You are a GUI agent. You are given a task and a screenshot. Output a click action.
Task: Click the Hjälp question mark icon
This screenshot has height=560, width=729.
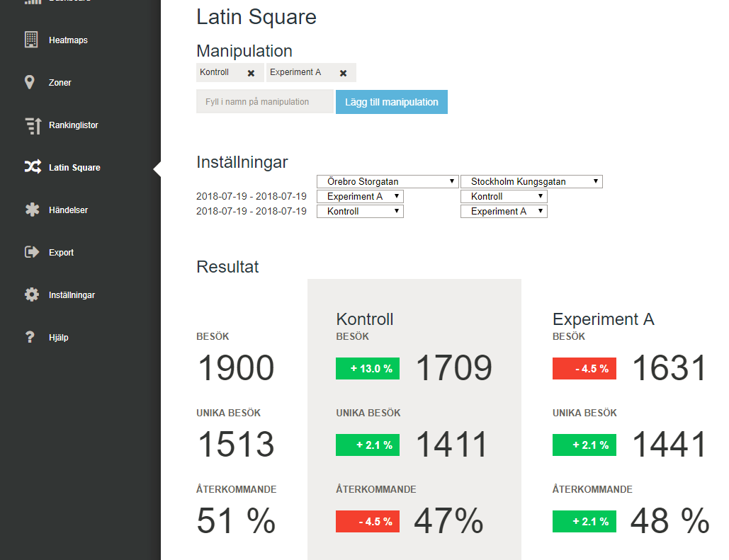(x=30, y=337)
